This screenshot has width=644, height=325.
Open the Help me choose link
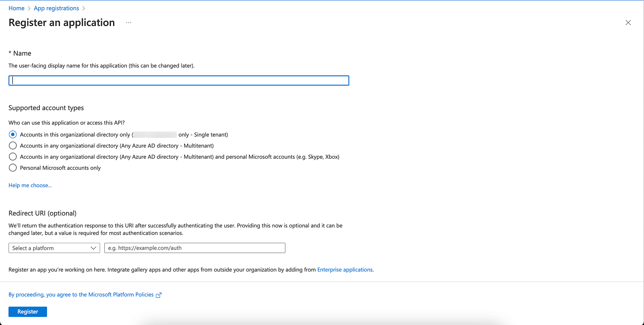[30, 185]
